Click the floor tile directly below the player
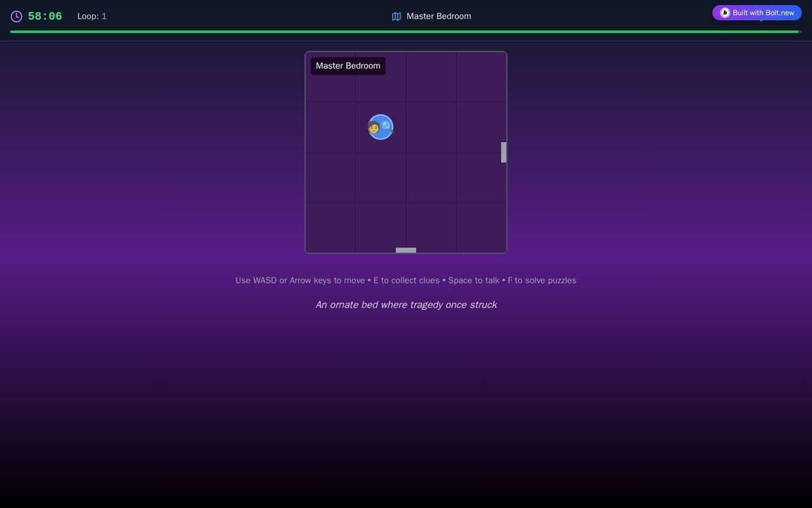Screen dimensions: 812x508 coord(381,178)
